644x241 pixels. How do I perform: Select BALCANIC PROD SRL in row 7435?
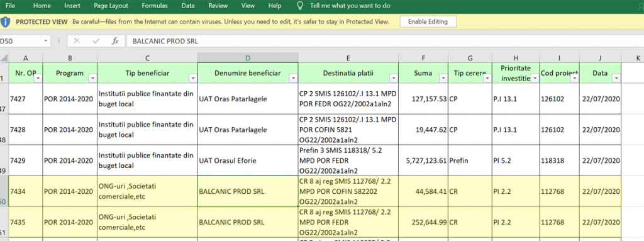click(x=248, y=222)
